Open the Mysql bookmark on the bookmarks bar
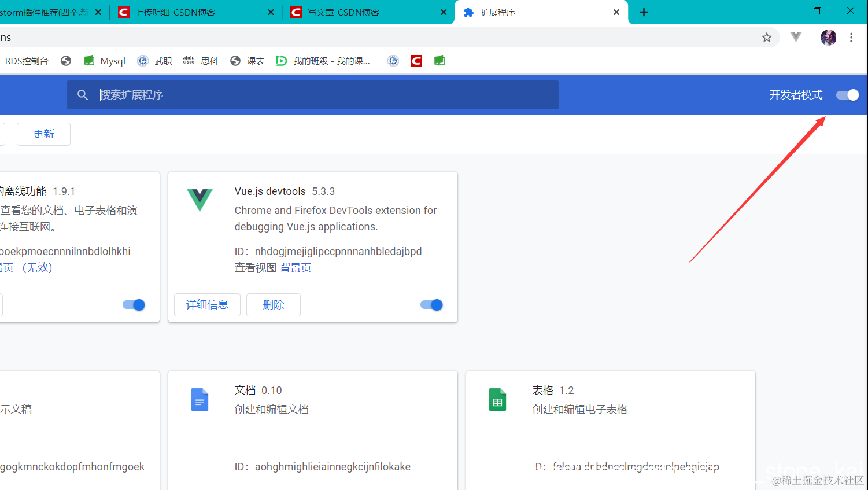Screen dimensions: 868x490 [x=104, y=60]
